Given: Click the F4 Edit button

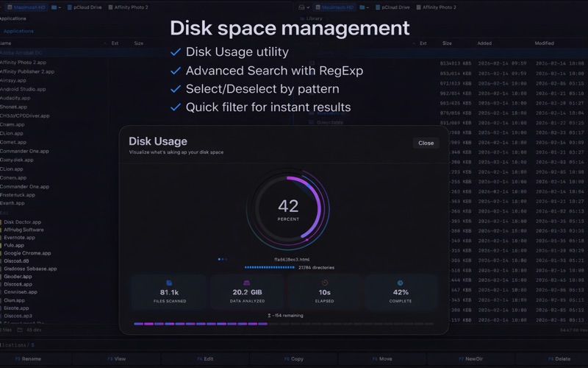Looking at the screenshot, I should pos(205,359).
